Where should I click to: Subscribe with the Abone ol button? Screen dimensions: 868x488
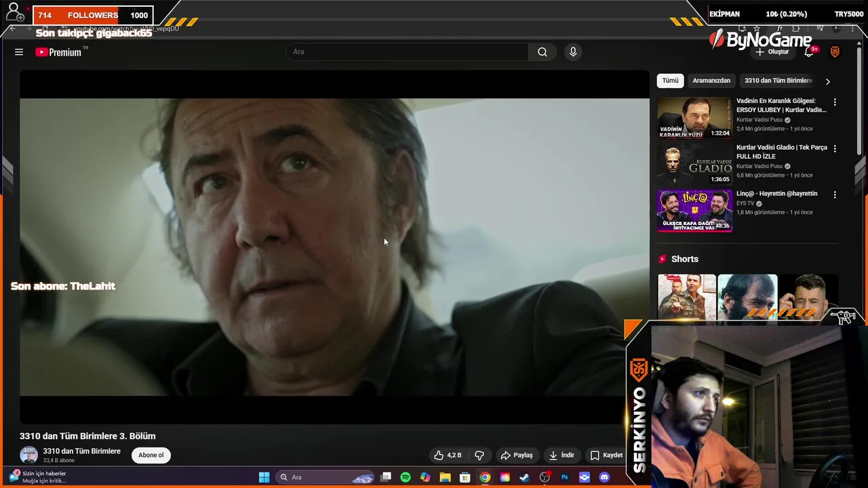(x=151, y=455)
